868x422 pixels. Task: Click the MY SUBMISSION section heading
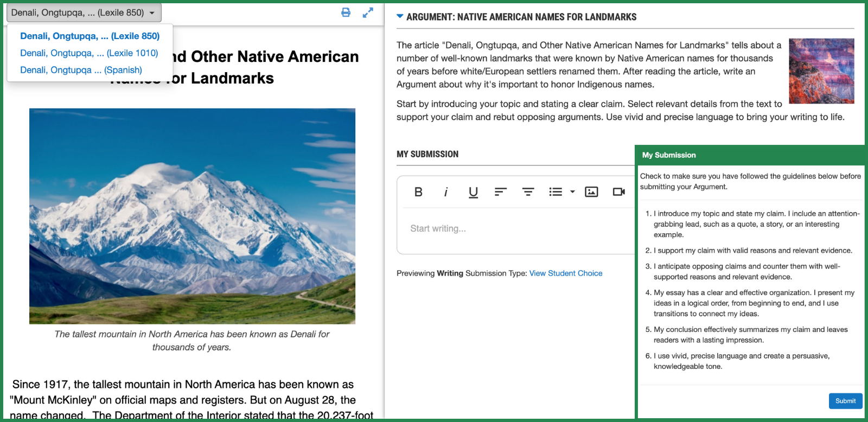(x=427, y=154)
